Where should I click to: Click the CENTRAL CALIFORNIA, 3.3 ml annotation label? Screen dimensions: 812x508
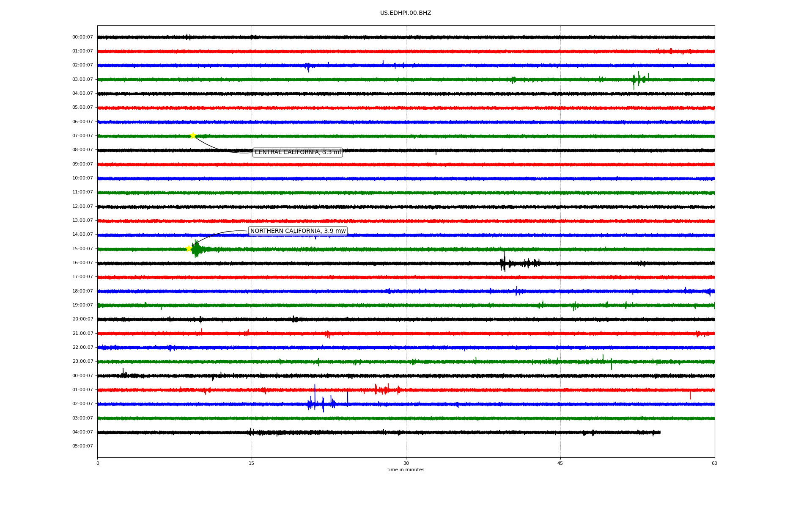pyautogui.click(x=297, y=152)
